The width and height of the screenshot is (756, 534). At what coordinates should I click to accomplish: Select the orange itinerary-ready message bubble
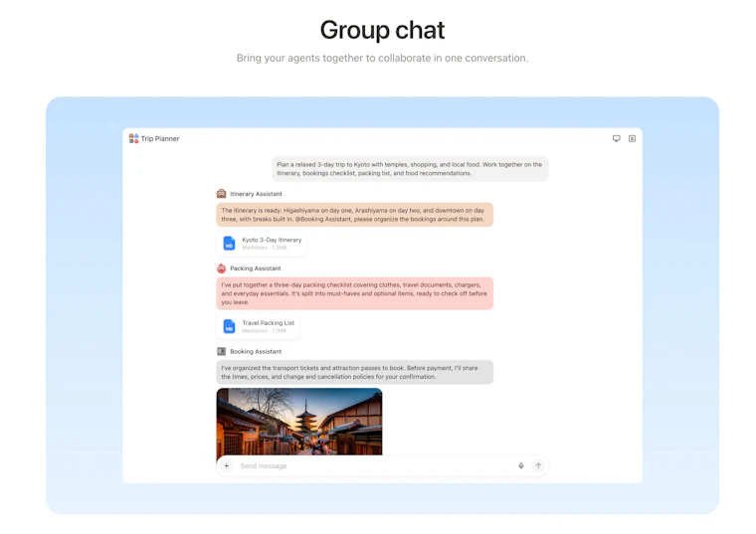click(x=355, y=215)
